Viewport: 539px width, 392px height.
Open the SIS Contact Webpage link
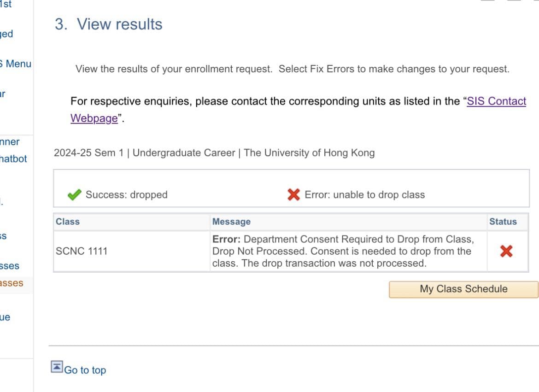tap(496, 101)
